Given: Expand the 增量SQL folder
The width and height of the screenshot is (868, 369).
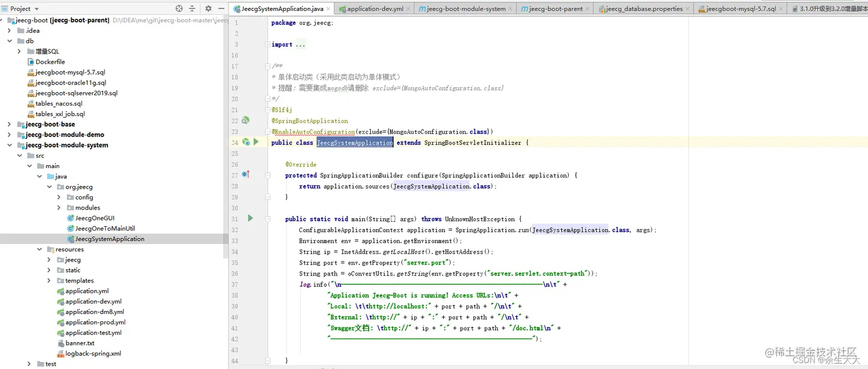Looking at the screenshot, I should [20, 51].
